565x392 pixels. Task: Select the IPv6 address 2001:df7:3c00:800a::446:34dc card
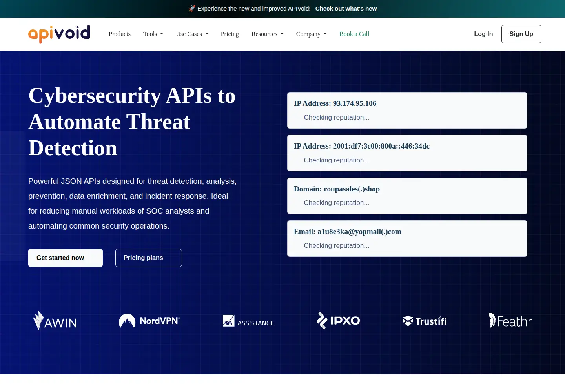click(x=407, y=153)
